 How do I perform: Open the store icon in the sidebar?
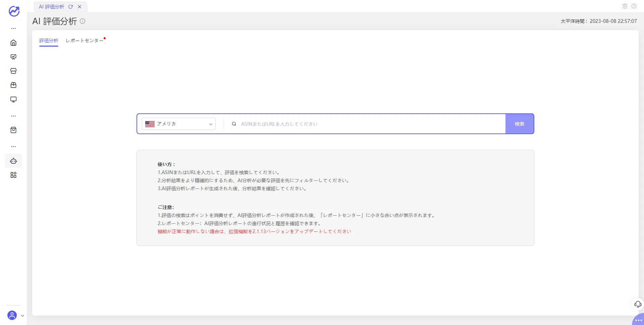pos(13,71)
